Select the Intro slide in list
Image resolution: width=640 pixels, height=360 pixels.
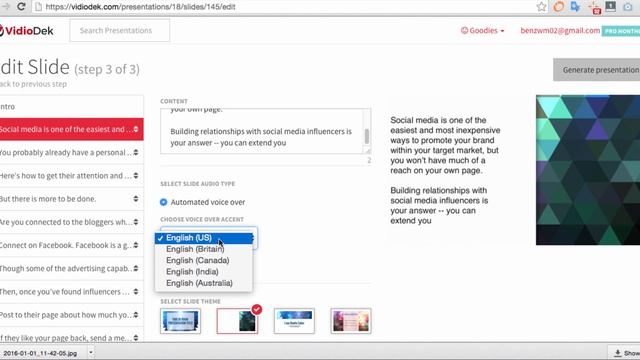point(71,107)
